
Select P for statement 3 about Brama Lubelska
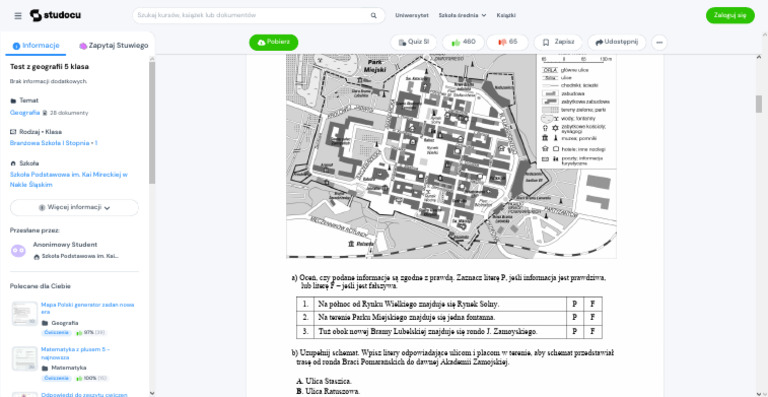pyautogui.click(x=575, y=331)
